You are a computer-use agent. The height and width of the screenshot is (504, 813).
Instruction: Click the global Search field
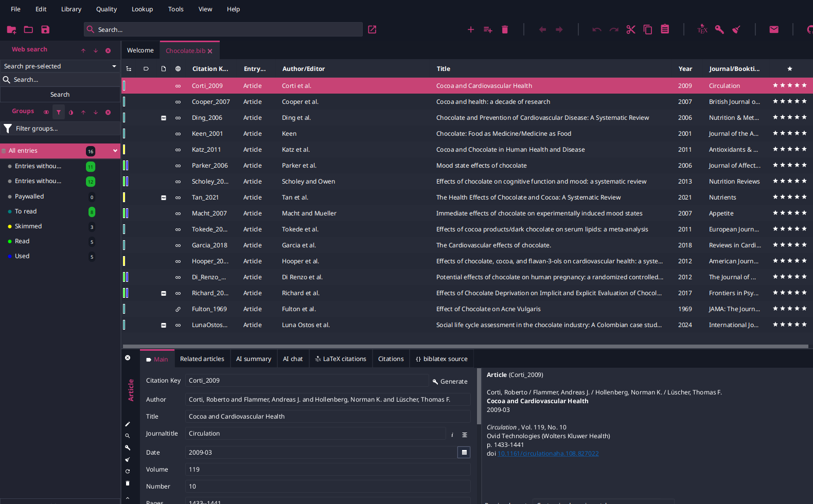(x=223, y=30)
